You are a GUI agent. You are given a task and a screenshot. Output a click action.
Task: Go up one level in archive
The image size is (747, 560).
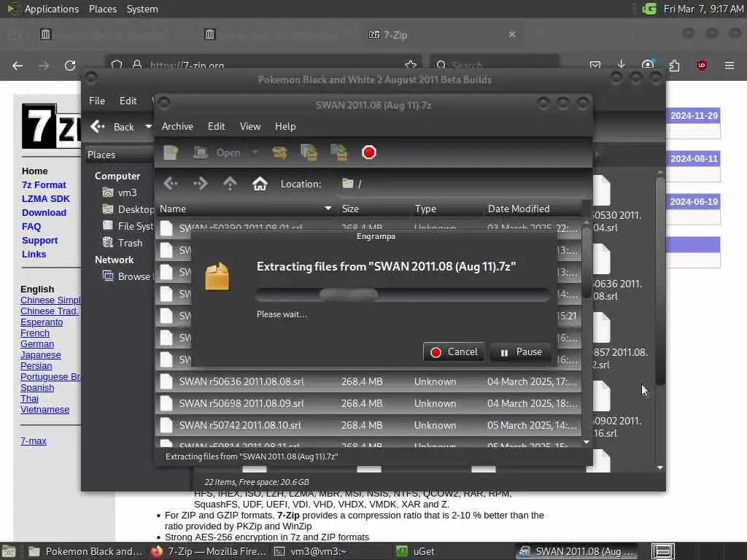(230, 183)
